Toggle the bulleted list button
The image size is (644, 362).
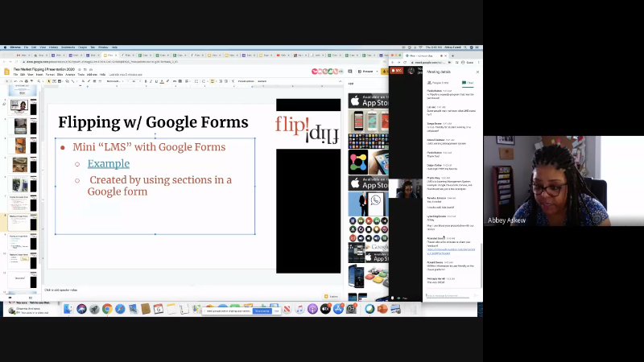tap(212, 81)
